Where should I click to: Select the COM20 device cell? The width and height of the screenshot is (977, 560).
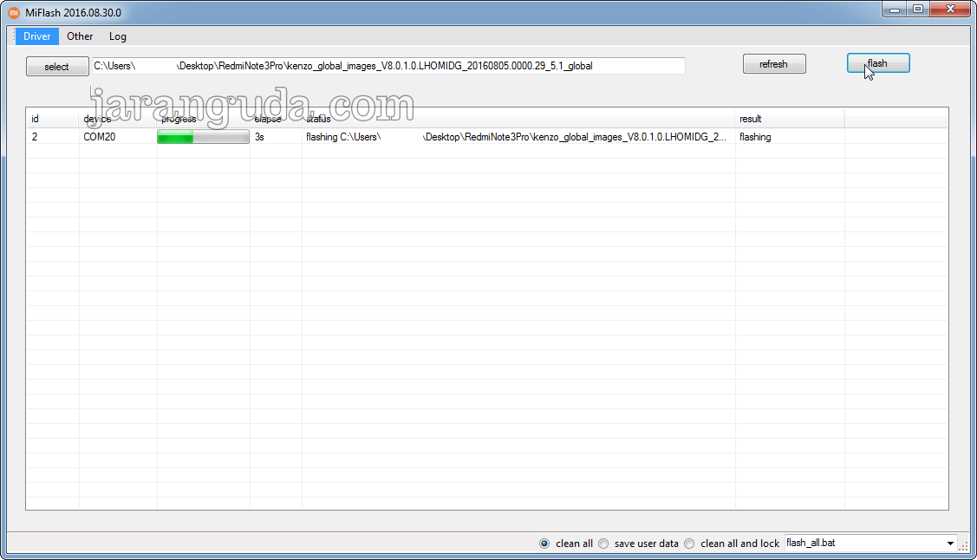pyautogui.click(x=118, y=137)
